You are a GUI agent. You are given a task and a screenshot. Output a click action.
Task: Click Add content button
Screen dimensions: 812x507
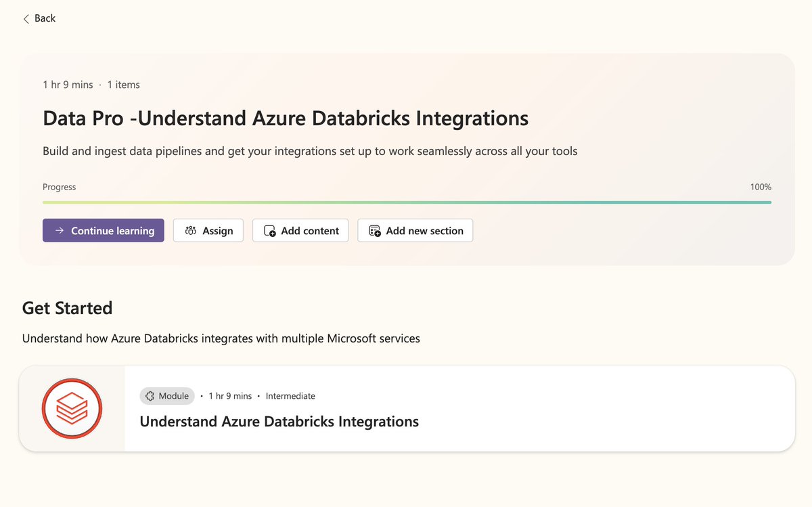point(300,230)
